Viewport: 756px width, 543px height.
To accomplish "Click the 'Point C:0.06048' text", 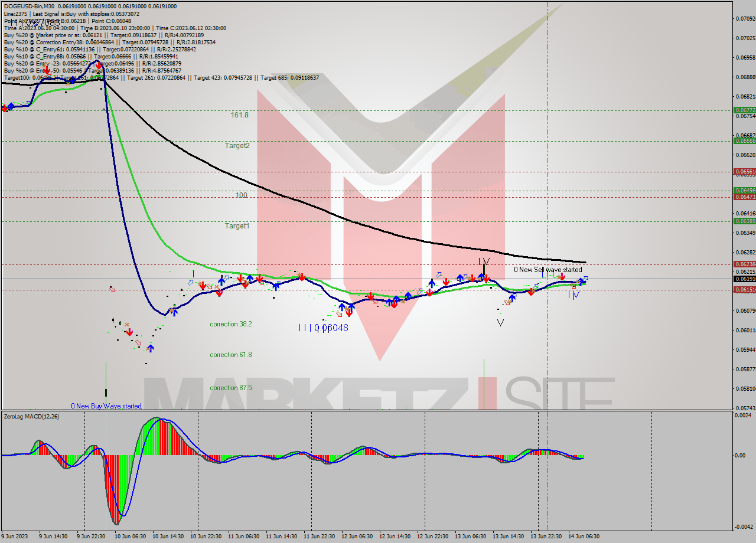I will [x=110, y=21].
